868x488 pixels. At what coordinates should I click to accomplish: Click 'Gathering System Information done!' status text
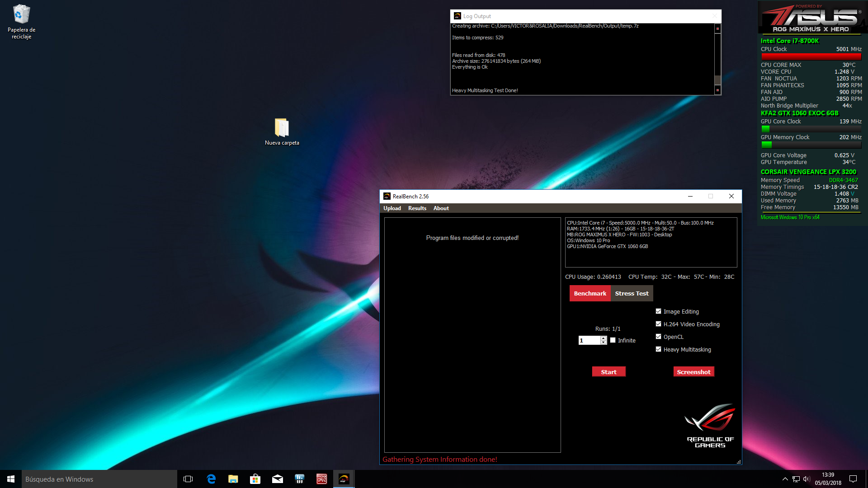(x=440, y=459)
